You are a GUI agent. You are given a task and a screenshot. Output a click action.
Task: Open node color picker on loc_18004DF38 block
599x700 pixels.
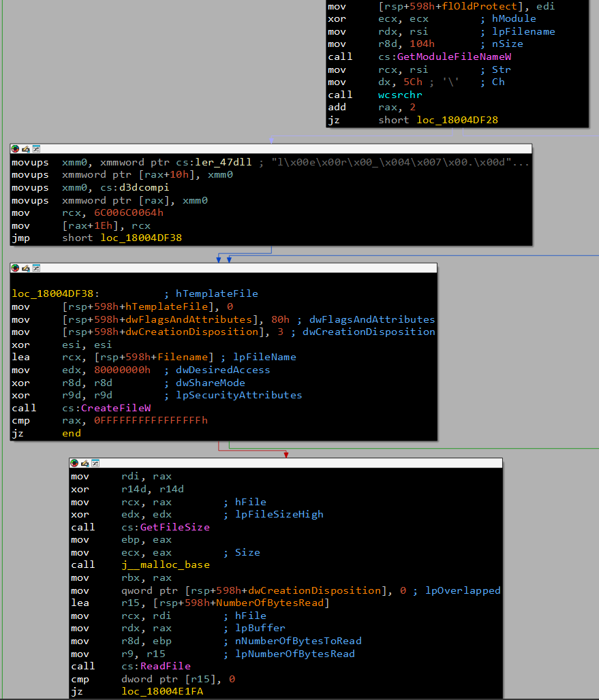click(15, 268)
